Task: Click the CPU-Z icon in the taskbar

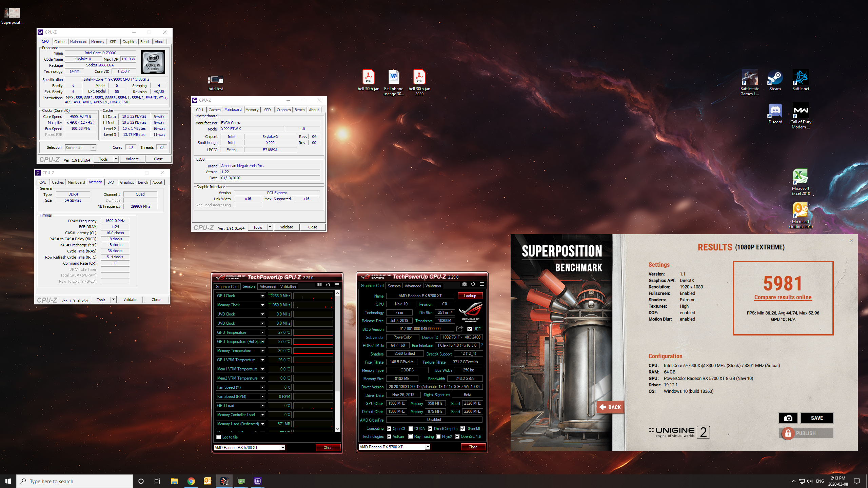Action: (x=258, y=481)
